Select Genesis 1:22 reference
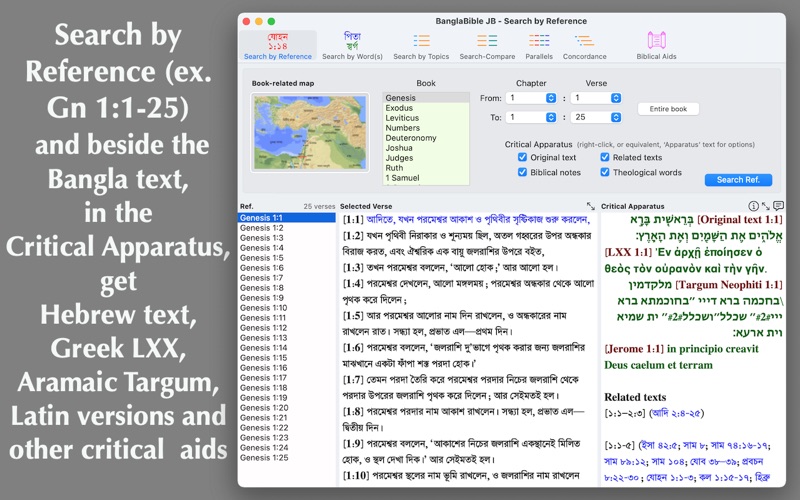Image resolution: width=800 pixels, height=500 pixels. coord(287,428)
